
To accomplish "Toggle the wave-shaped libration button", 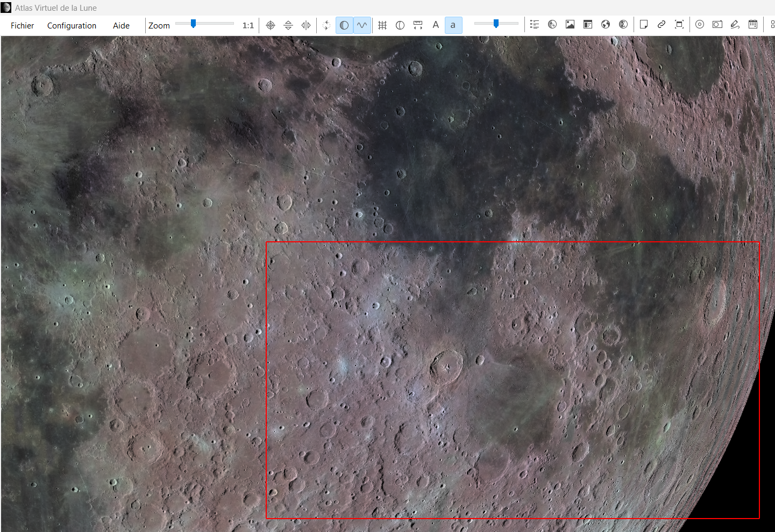I will tap(362, 25).
